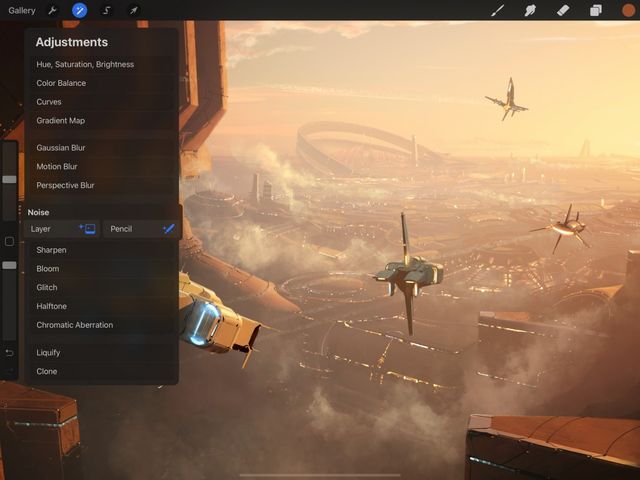
Task: Select the Noise adjustment
Action: tap(38, 212)
